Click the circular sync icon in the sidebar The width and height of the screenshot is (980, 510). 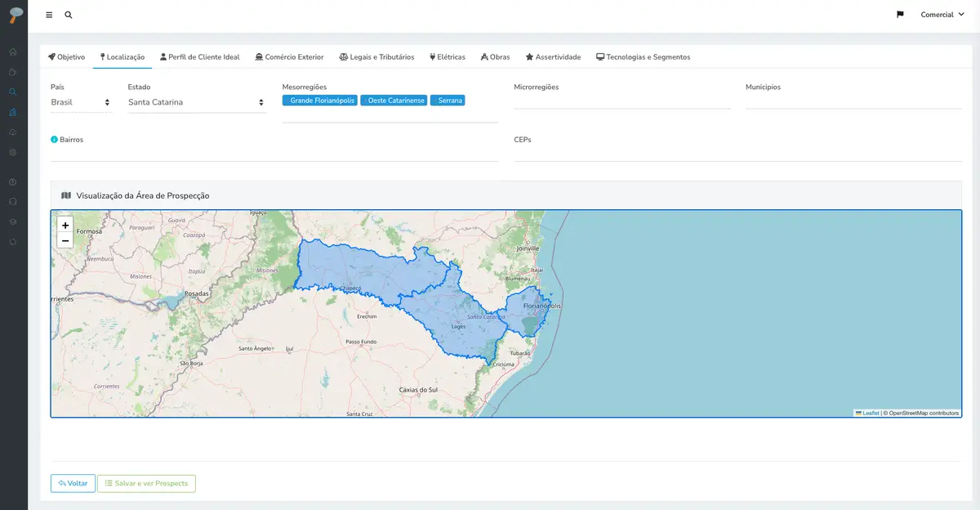coord(13,241)
